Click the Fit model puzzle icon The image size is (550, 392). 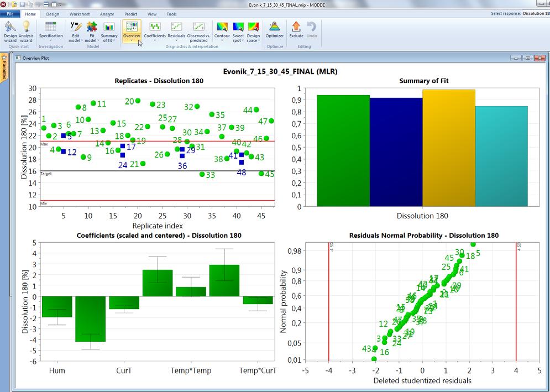[x=92, y=27]
